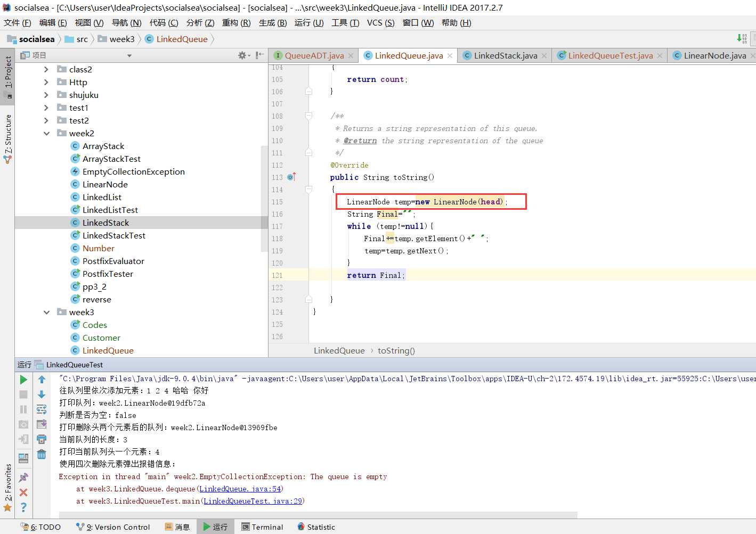Collapse the week3 folder
Image resolution: width=756 pixels, height=534 pixels.
click(x=46, y=313)
